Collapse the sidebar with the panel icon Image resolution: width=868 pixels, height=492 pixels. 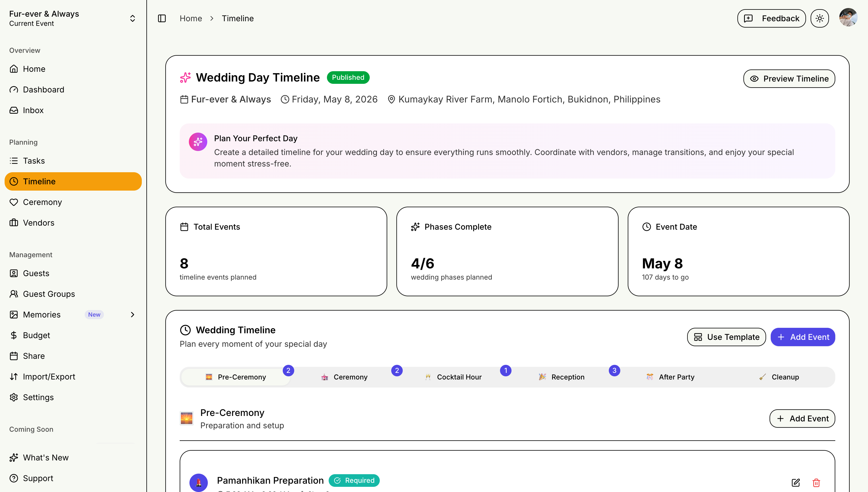point(162,18)
